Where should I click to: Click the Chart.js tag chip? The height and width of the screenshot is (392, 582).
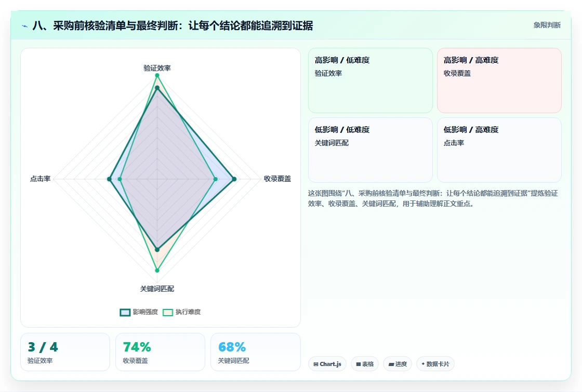tap(327, 364)
